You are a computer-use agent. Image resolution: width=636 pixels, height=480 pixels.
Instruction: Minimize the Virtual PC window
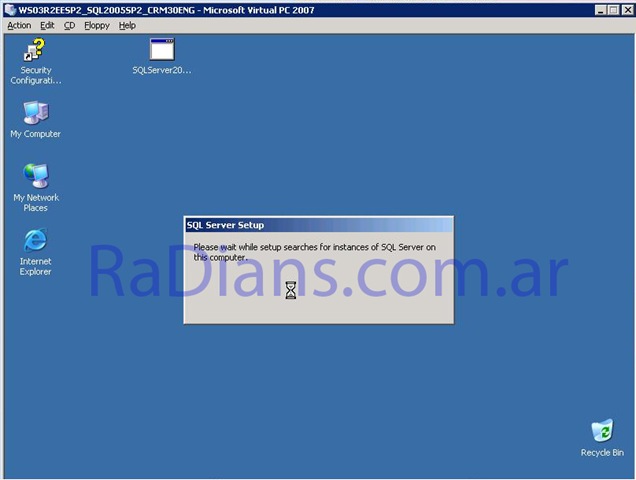click(600, 9)
